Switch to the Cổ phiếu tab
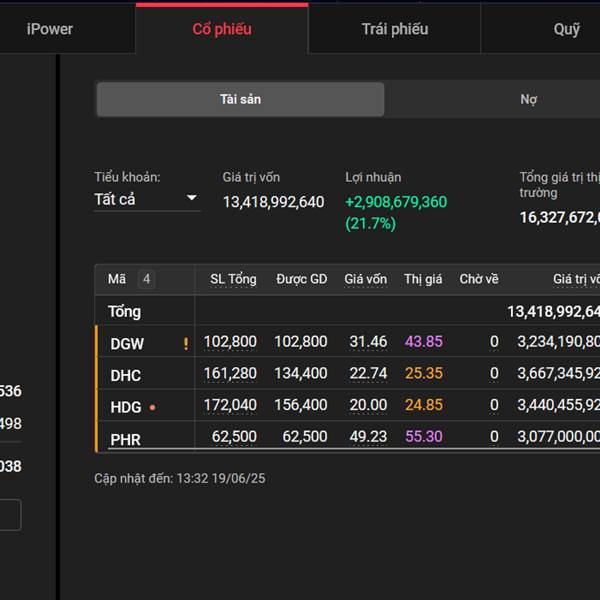This screenshot has height=600, width=600. point(222,29)
